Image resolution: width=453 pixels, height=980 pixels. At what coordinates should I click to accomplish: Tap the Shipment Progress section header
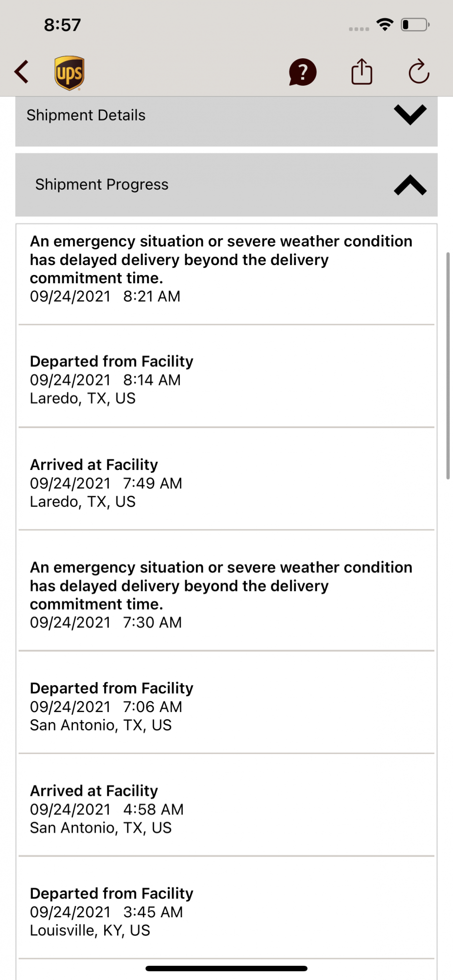point(226,185)
